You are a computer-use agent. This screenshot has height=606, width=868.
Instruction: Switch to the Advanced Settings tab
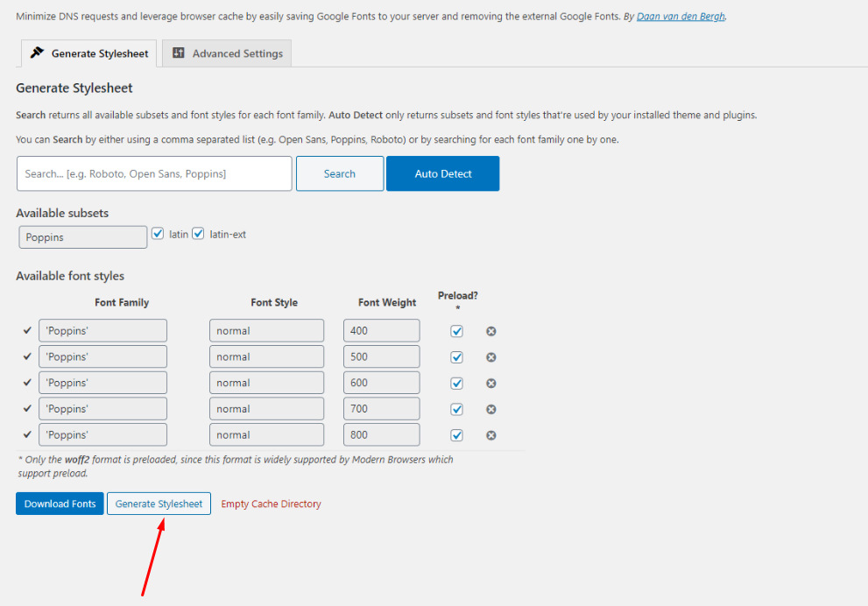(236, 53)
